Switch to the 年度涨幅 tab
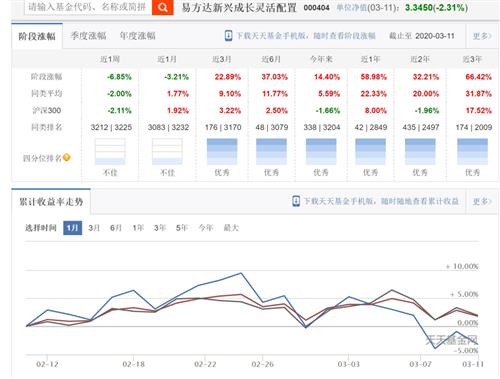The width and height of the screenshot is (500, 379). pyautogui.click(x=138, y=36)
